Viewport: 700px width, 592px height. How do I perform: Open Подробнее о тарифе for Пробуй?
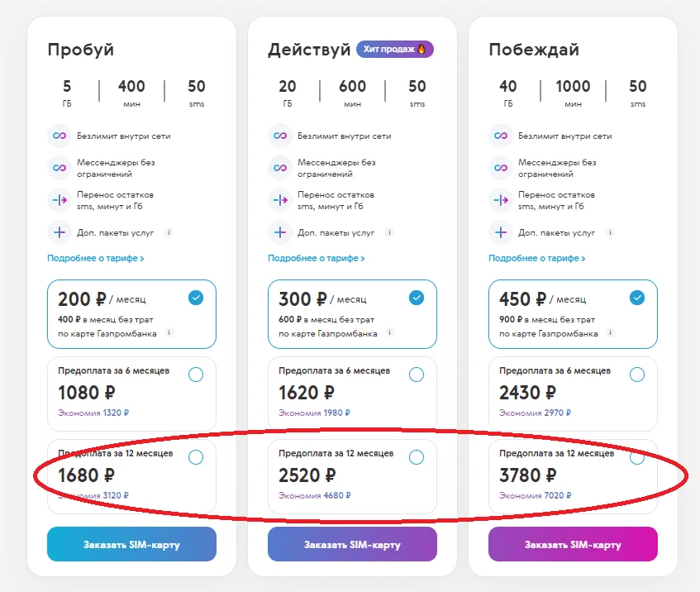pyautogui.click(x=96, y=258)
